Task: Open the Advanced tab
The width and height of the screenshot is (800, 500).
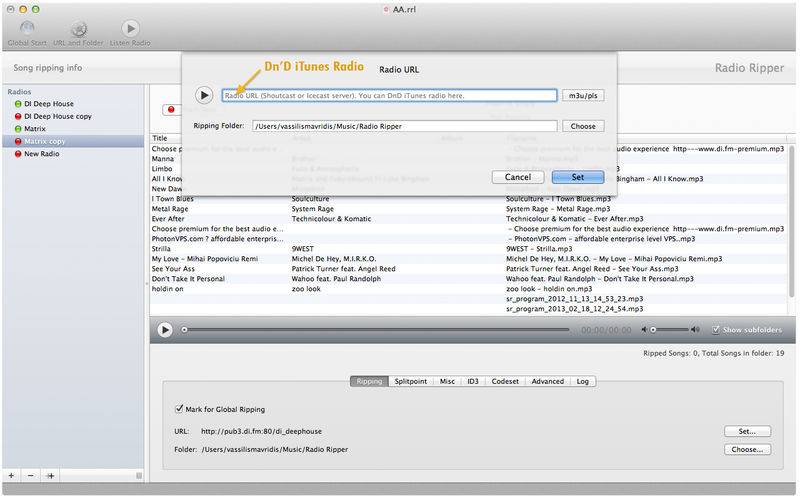Action: [548, 381]
